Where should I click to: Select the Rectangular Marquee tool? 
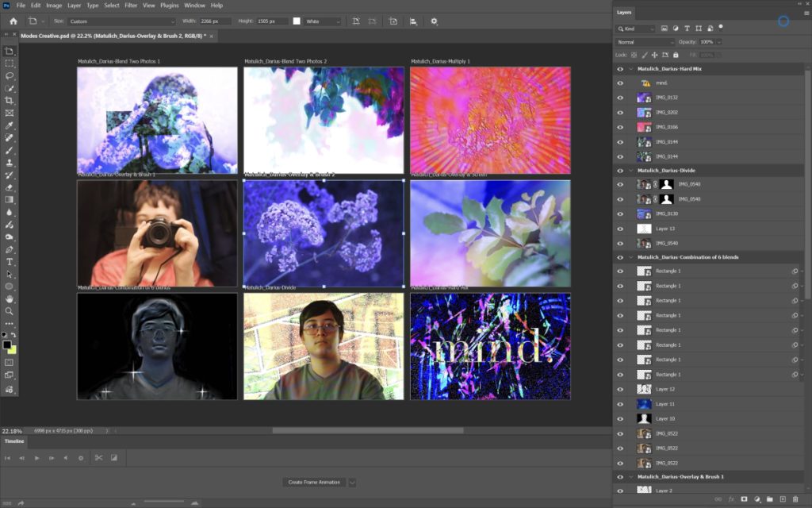coord(10,63)
